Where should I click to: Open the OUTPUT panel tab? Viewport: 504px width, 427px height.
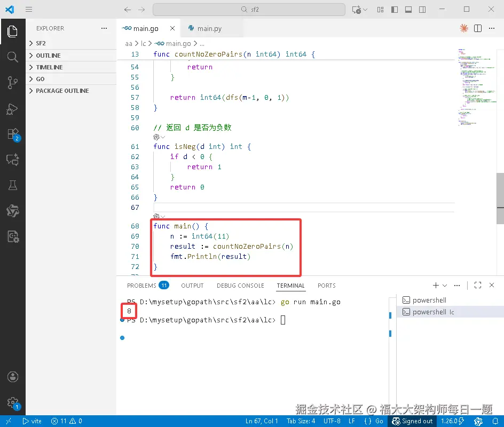[x=192, y=286]
